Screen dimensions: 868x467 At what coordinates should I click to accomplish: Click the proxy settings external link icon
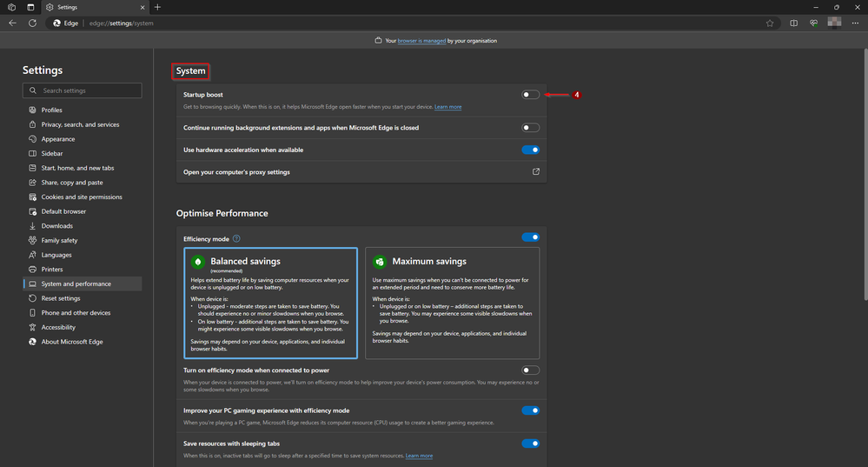click(536, 171)
